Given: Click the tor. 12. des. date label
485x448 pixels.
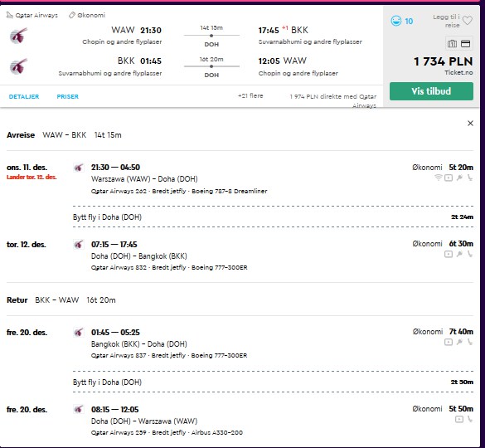Looking at the screenshot, I should pos(27,244).
